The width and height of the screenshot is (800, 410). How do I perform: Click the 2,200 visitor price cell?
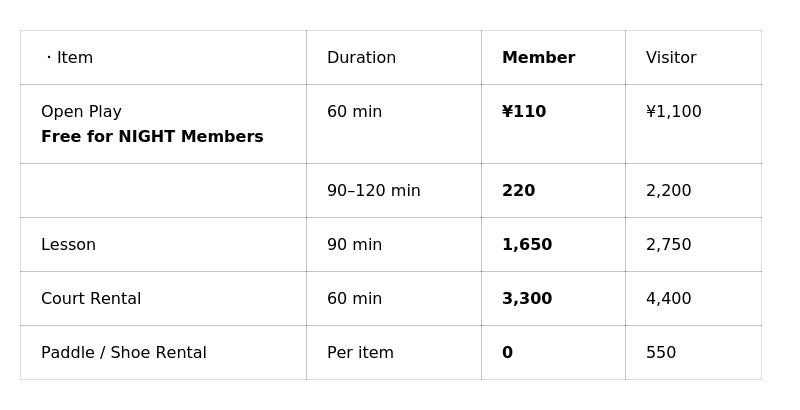[668, 191]
